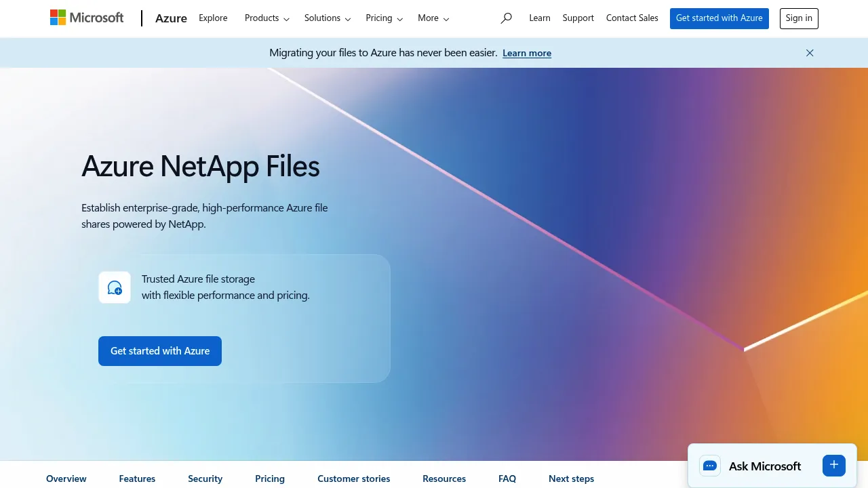Click the Ask Microsoft chat icon
This screenshot has width=868, height=488.
coord(710,466)
